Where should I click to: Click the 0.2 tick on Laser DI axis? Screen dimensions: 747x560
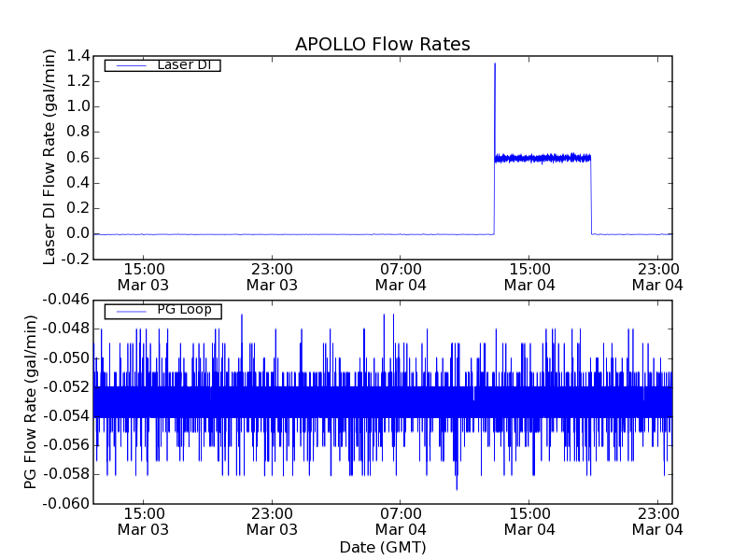pyautogui.click(x=78, y=208)
